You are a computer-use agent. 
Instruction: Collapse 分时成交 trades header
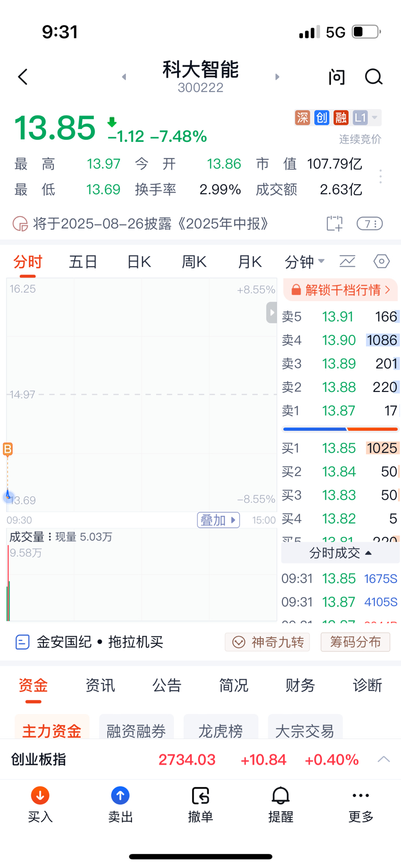click(x=340, y=553)
